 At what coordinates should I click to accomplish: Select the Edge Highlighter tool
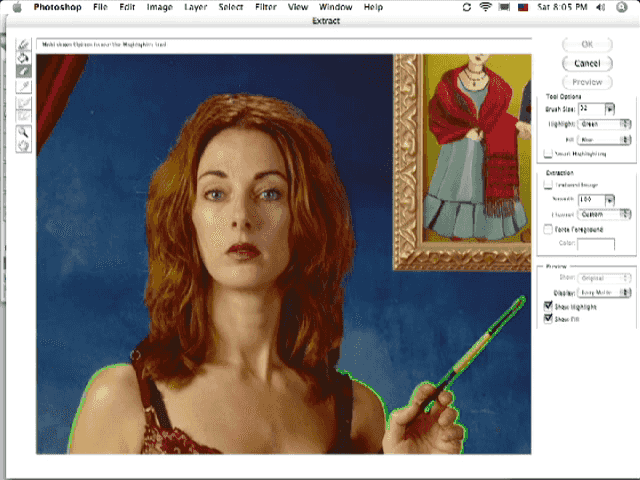tap(24, 45)
